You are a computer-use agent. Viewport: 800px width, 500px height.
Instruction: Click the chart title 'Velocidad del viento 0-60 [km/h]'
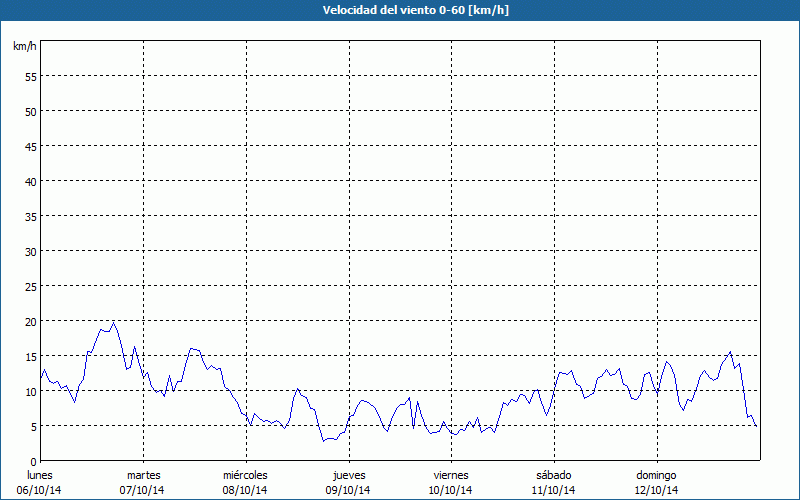[x=399, y=11]
